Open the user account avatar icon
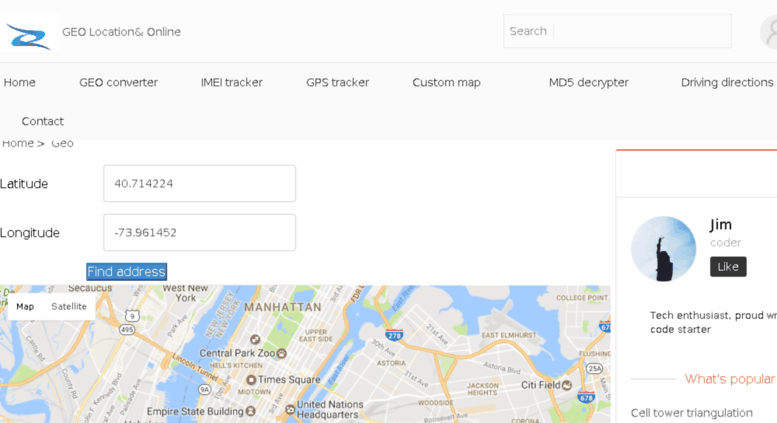Viewport: 777px width, 423px height. tap(770, 32)
